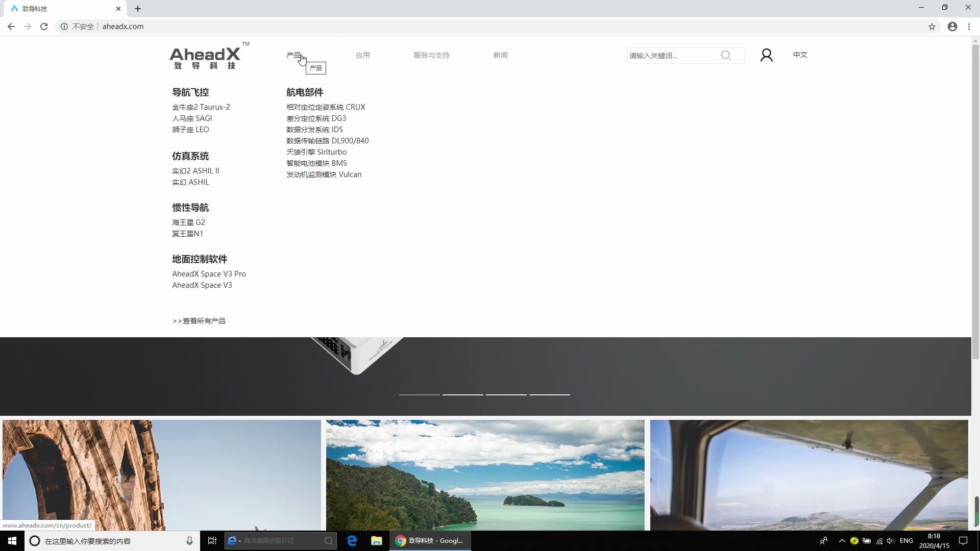Click the browser forward arrow

pyautogui.click(x=28, y=27)
